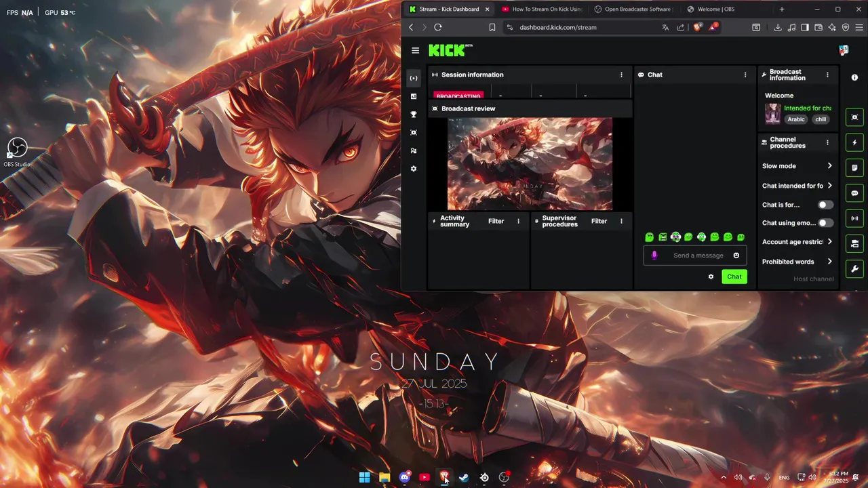
Task: Open Discord from the taskbar
Action: pyautogui.click(x=405, y=477)
